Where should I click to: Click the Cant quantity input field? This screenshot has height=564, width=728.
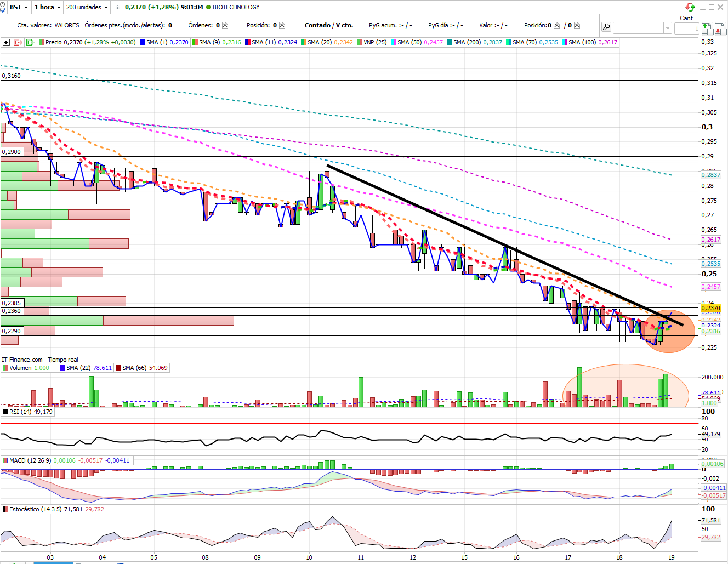tap(686, 28)
